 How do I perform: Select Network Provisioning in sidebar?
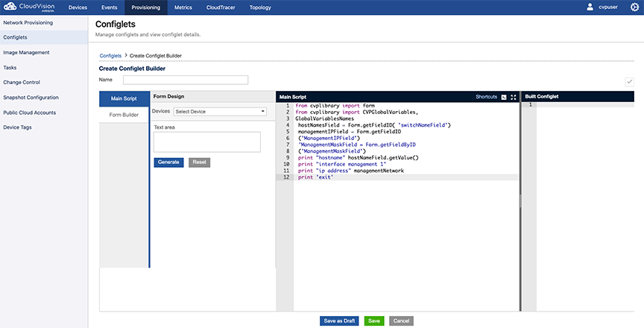click(x=28, y=22)
